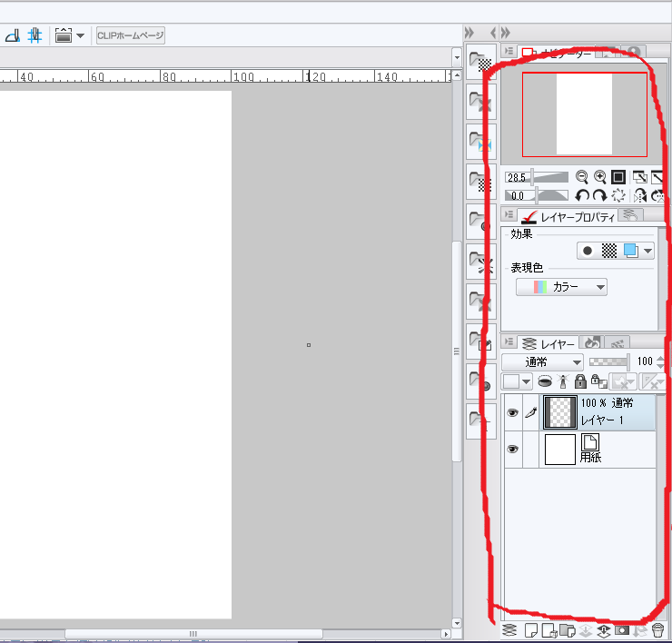Hide レイヤー 1 with its eye icon
The width and height of the screenshot is (672, 643).
[x=512, y=412]
